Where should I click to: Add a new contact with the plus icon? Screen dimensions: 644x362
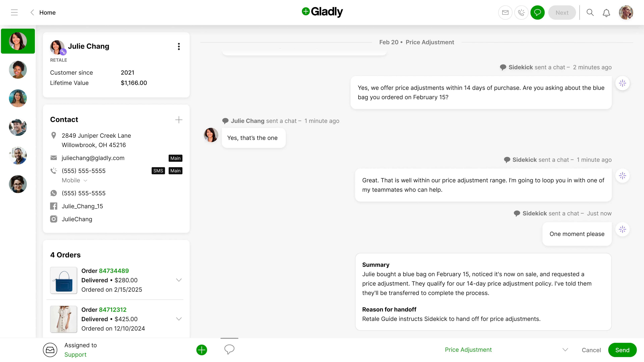click(179, 120)
